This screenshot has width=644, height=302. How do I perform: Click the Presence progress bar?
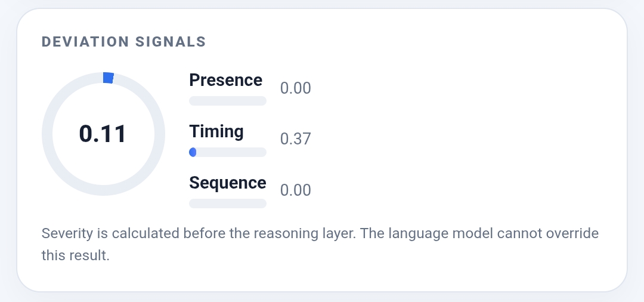[x=228, y=101]
